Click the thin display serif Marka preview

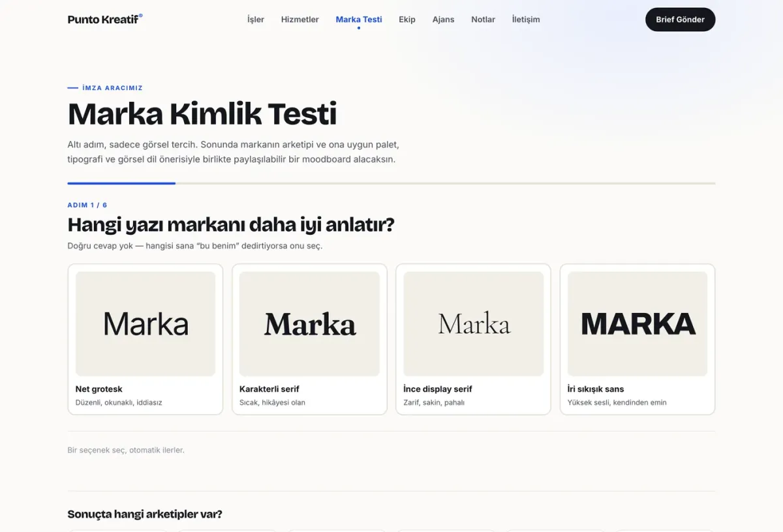(x=474, y=324)
